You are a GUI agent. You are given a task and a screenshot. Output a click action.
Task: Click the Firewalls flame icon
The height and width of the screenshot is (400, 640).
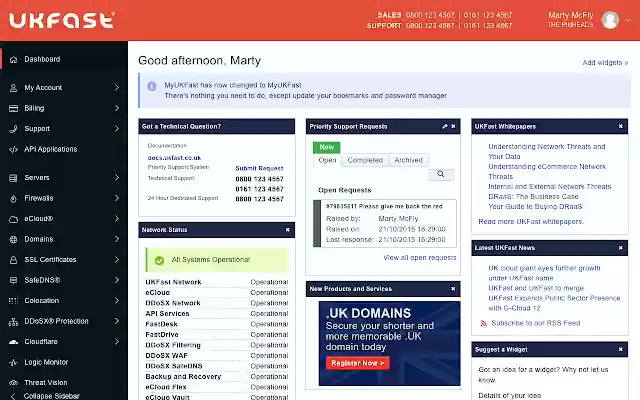coord(13,198)
